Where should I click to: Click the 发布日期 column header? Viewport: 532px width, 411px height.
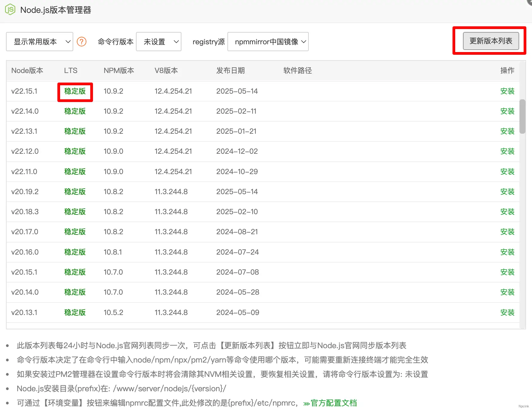(230, 71)
